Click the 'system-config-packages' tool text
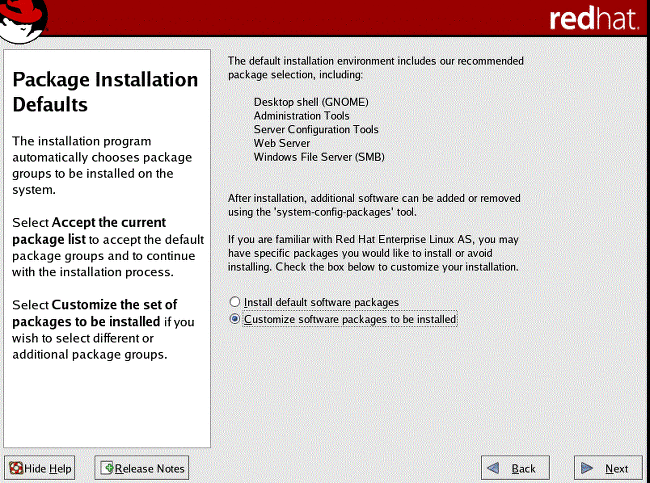The width and height of the screenshot is (650, 483). (x=346, y=212)
